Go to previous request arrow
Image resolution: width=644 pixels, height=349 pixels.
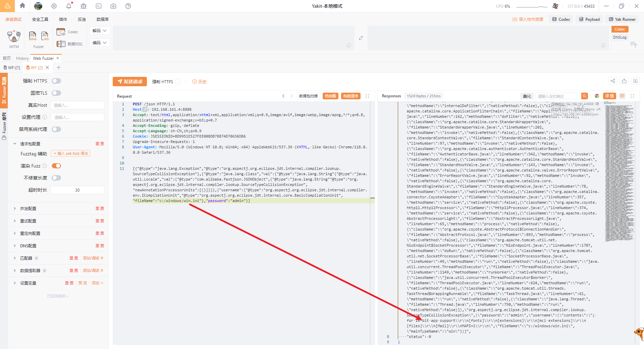coord(283,96)
